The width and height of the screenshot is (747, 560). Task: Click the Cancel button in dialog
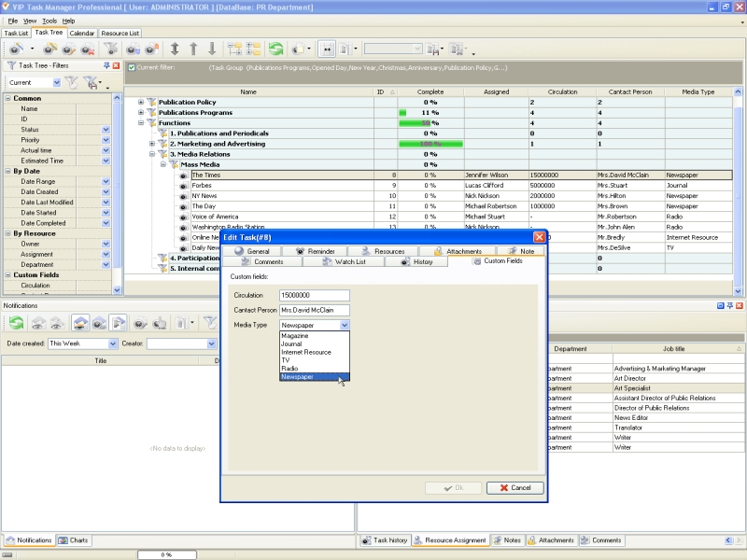(x=514, y=487)
